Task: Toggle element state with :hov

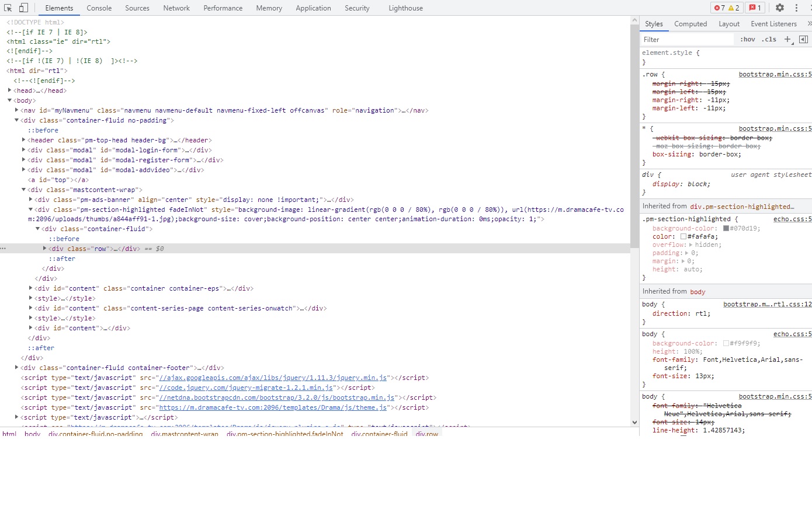Action: click(747, 39)
